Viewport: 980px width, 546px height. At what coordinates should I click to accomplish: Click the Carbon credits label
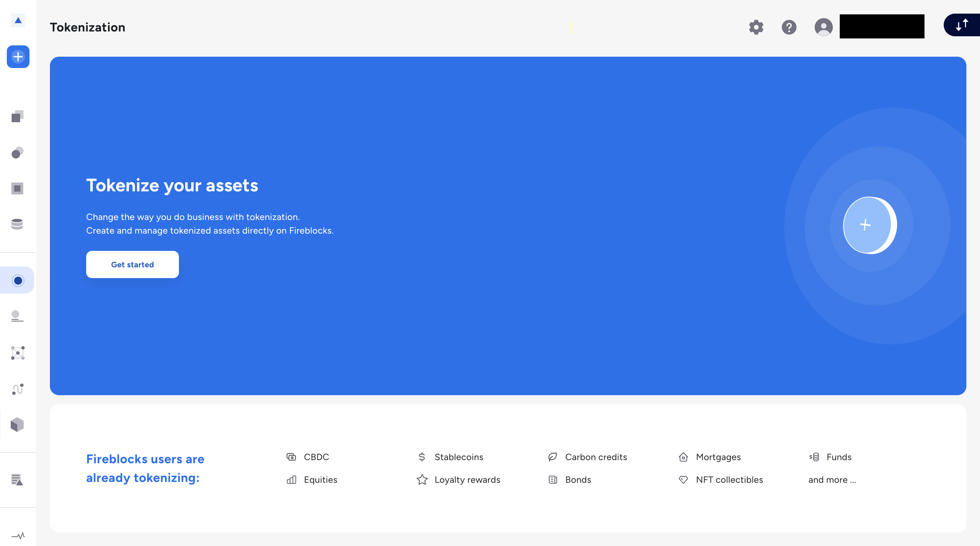[596, 457]
